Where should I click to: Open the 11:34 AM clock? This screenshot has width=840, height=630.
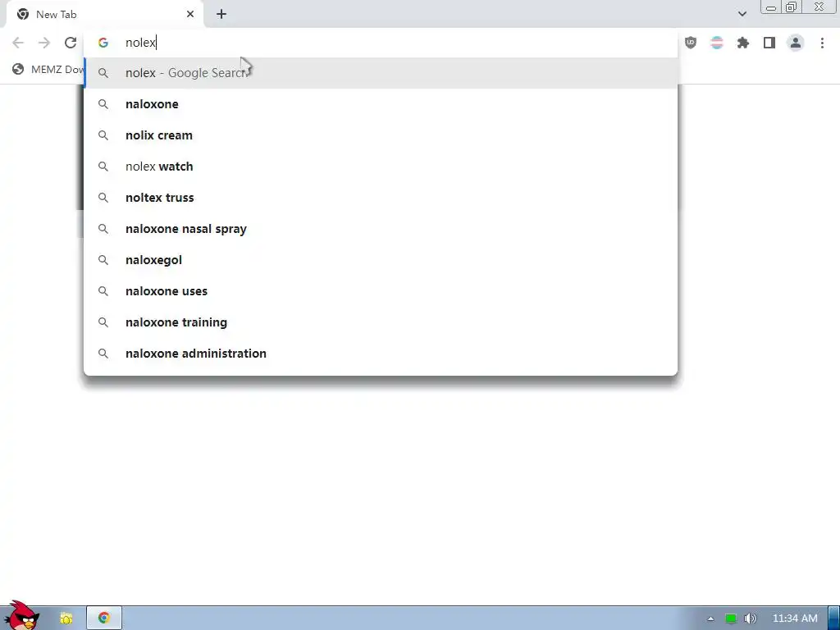[795, 619]
